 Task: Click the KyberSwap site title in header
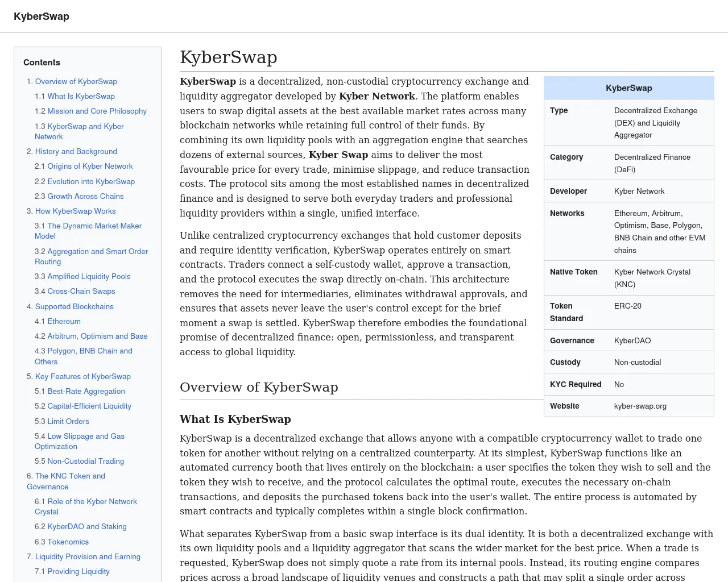pos(42,16)
